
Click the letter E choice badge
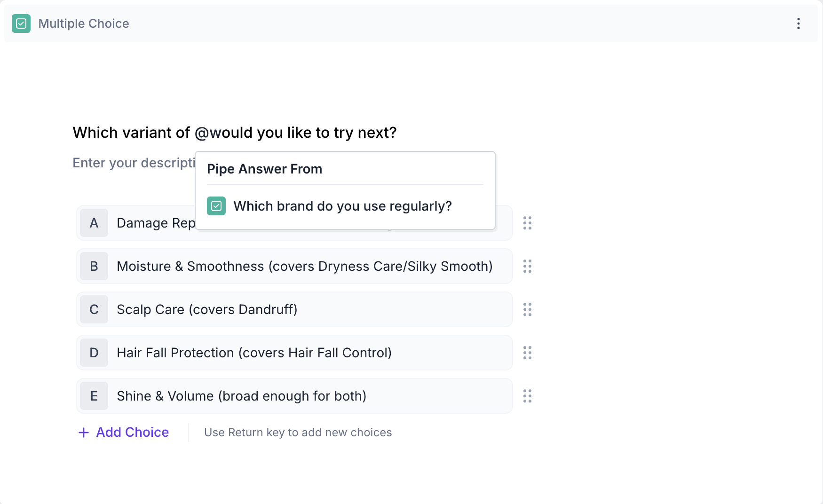(x=94, y=396)
